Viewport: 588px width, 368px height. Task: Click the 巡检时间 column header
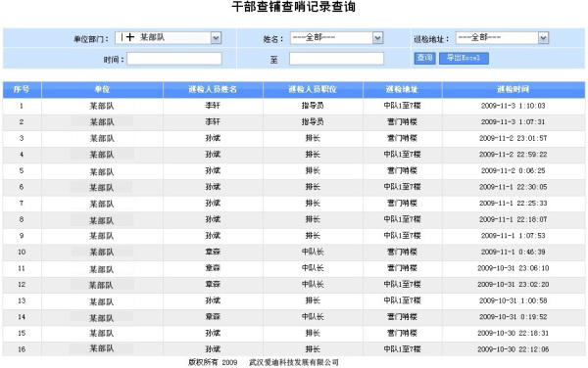(x=513, y=89)
